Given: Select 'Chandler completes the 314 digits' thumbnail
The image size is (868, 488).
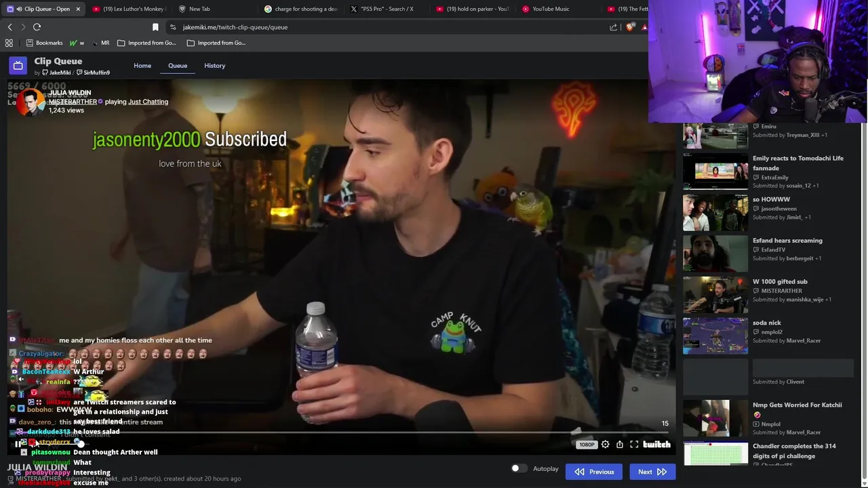Looking at the screenshot, I should point(715,453).
